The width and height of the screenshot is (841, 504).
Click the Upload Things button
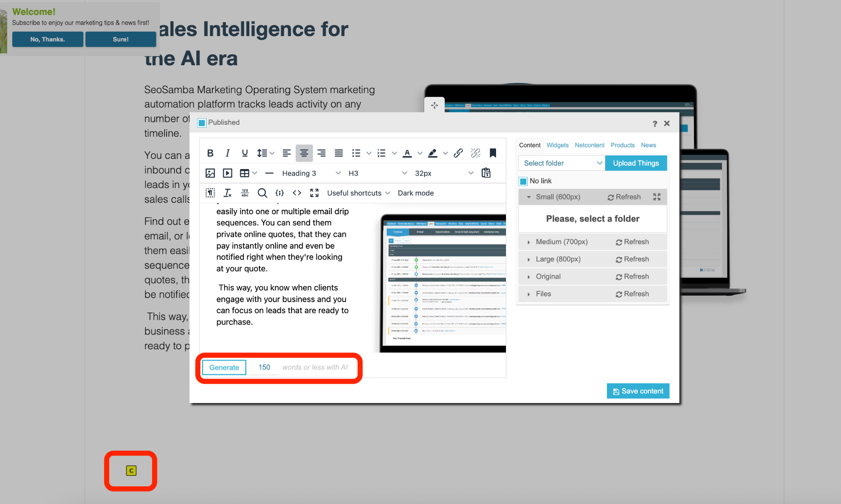pos(636,163)
